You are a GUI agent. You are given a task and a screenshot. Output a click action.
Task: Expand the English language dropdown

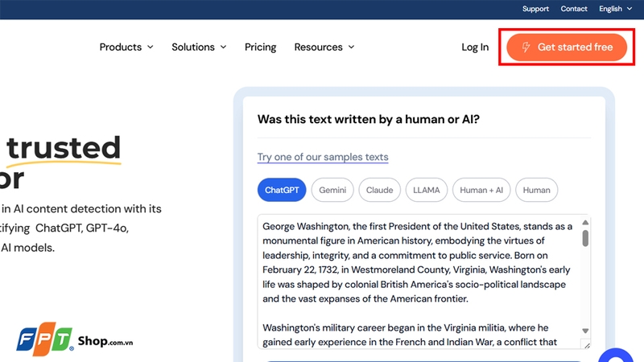[x=615, y=9]
